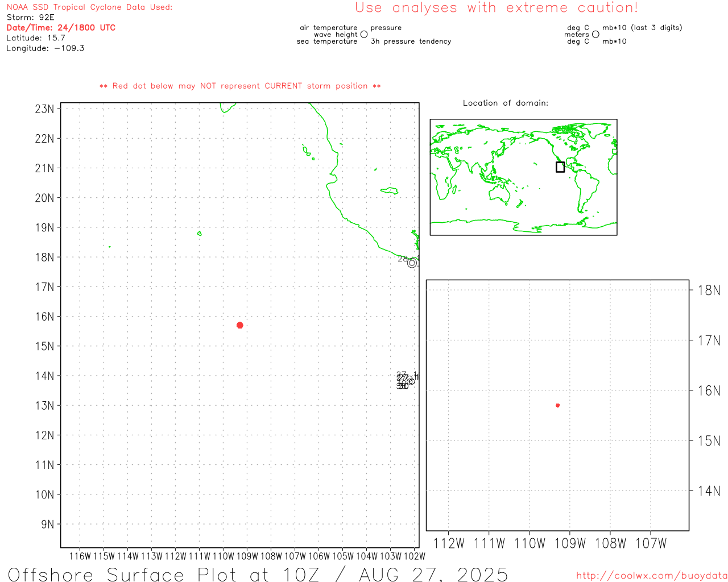Image resolution: width=728 pixels, height=582 pixels.
Task: Select the station circle near 18N labeled 28
Action: [x=412, y=263]
